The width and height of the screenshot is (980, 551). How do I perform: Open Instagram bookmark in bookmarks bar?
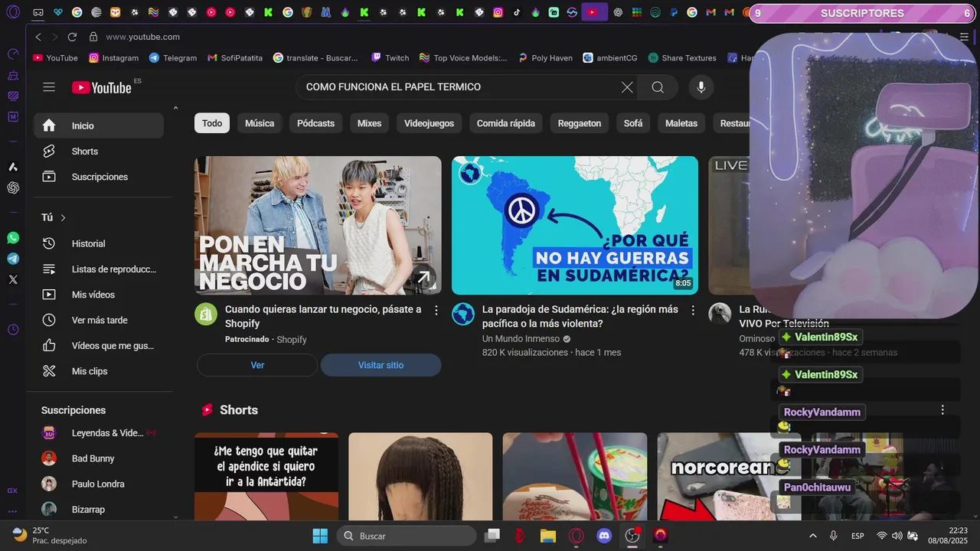tap(113, 57)
